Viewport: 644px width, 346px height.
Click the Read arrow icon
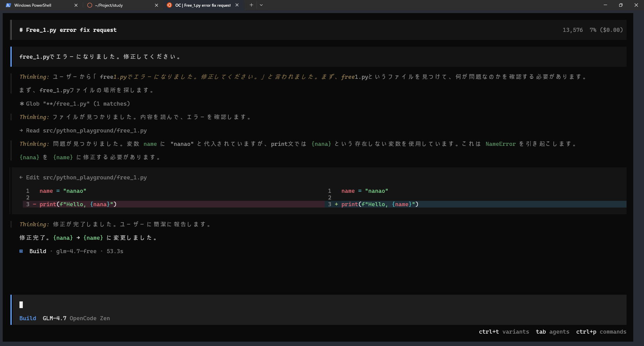[x=21, y=130]
